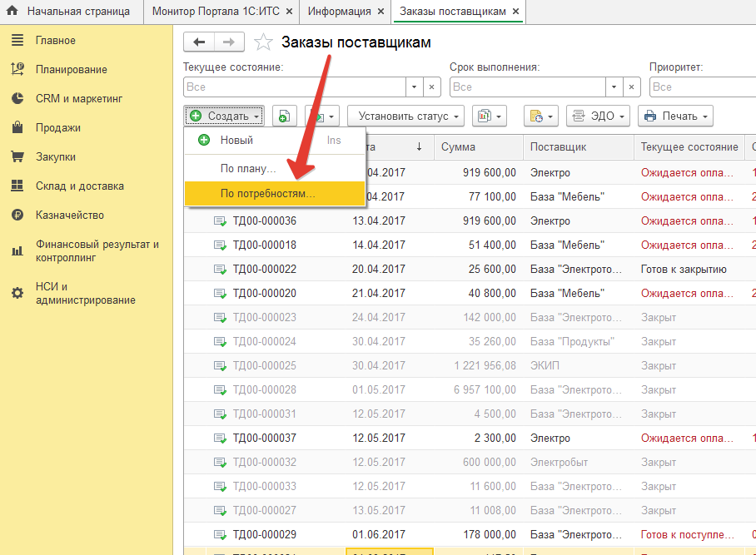Expand the Текущее состояние filter dropdown
This screenshot has height=555, width=756.
(x=415, y=87)
